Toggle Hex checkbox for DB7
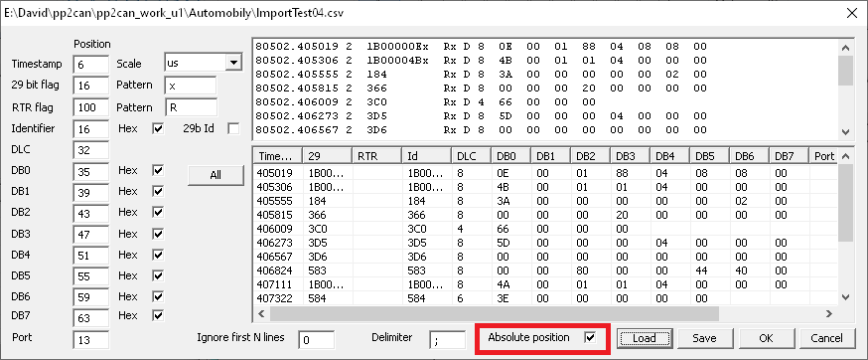 click(x=158, y=315)
